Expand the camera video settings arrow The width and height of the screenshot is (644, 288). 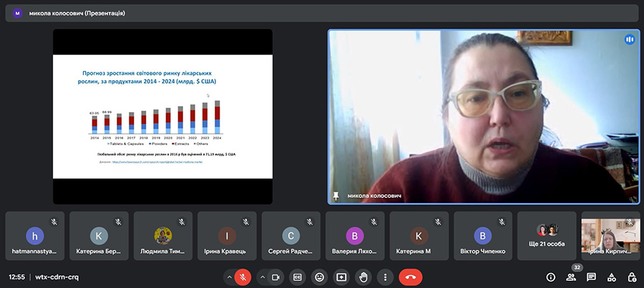pos(263,277)
